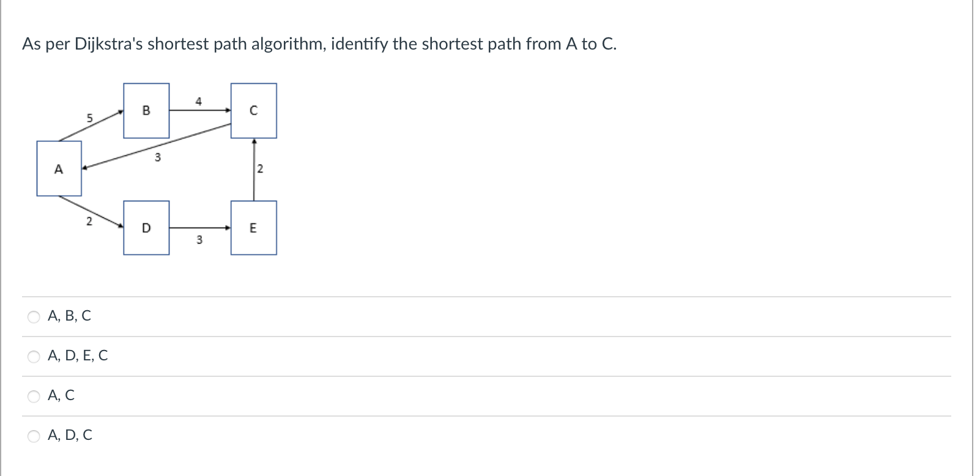
Task: Click node box C in the graph
Action: (x=254, y=111)
